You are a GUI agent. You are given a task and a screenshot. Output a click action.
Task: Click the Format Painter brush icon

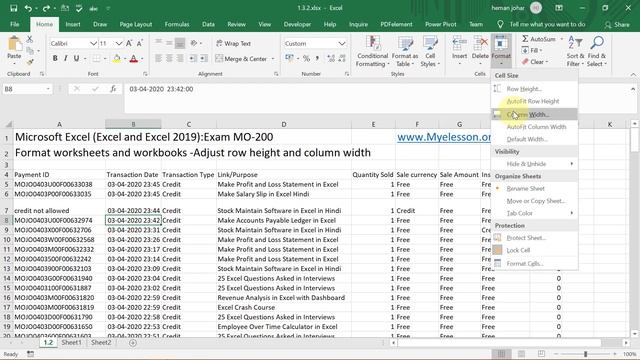pos(30,62)
